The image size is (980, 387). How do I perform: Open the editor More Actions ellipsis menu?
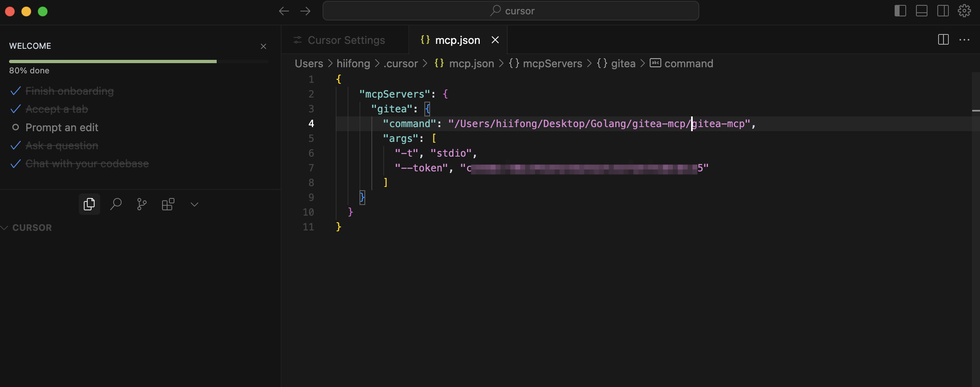point(964,40)
